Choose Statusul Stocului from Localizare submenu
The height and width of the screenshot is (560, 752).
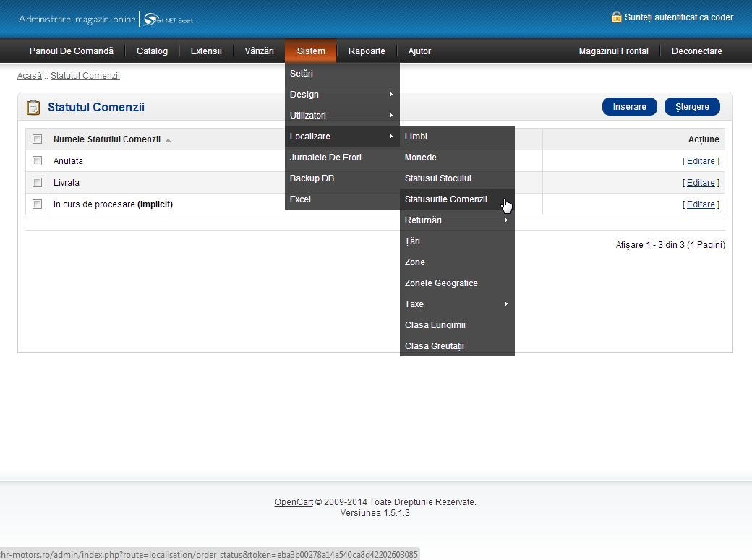tap(438, 178)
